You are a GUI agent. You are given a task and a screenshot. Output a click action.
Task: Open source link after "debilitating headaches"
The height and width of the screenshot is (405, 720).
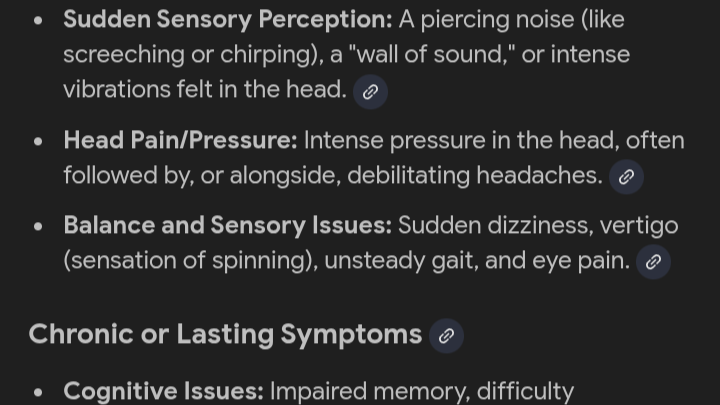[626, 177]
